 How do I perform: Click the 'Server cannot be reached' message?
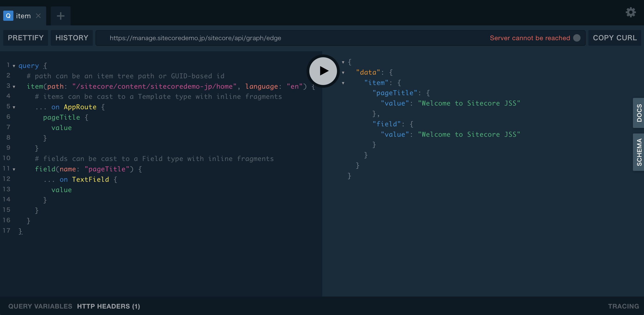(530, 38)
